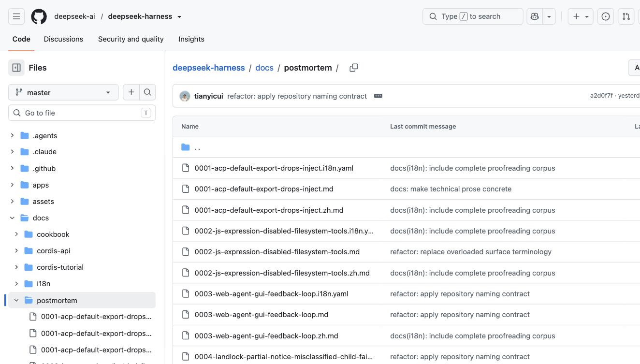Search files with magnifier icon beside branch
This screenshot has width=640, height=364.
[x=147, y=92]
